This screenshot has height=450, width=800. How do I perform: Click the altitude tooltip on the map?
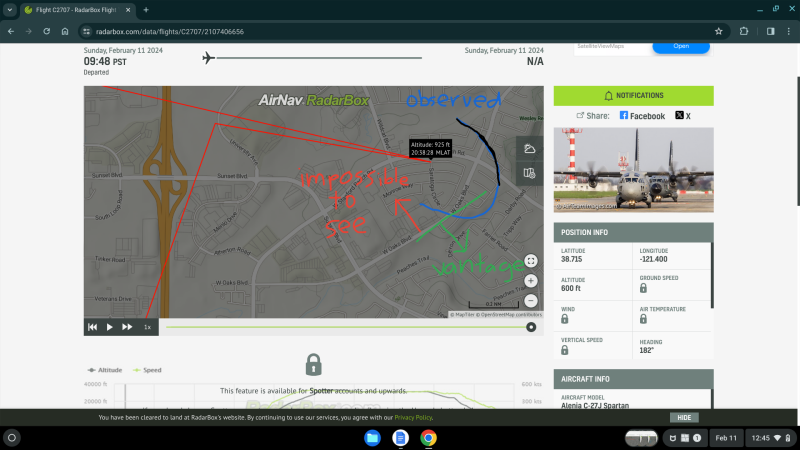point(430,148)
